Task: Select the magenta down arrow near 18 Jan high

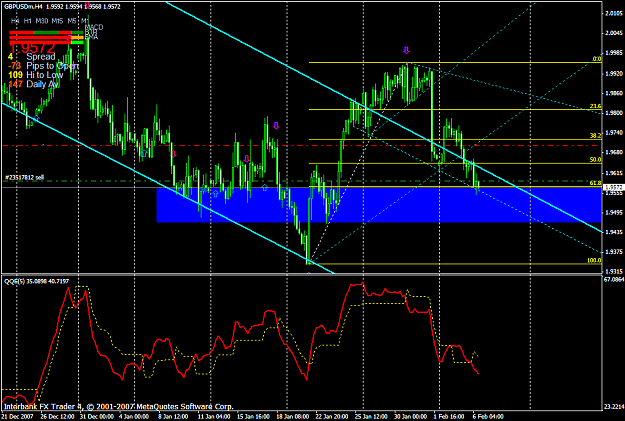Action: click(276, 126)
